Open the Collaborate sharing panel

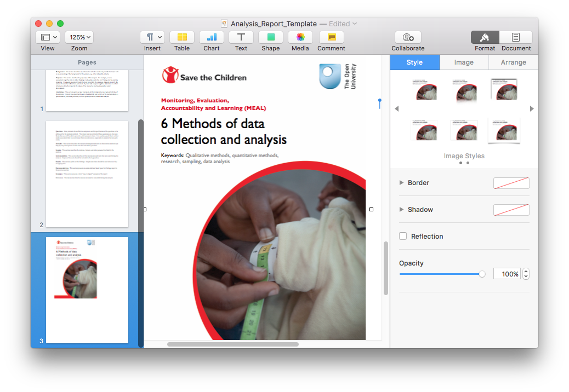coord(408,37)
